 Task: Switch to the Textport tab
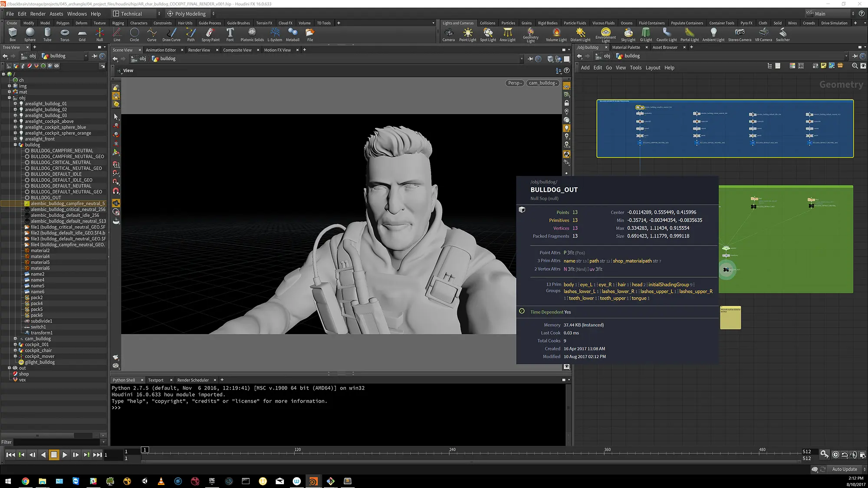pos(156,380)
